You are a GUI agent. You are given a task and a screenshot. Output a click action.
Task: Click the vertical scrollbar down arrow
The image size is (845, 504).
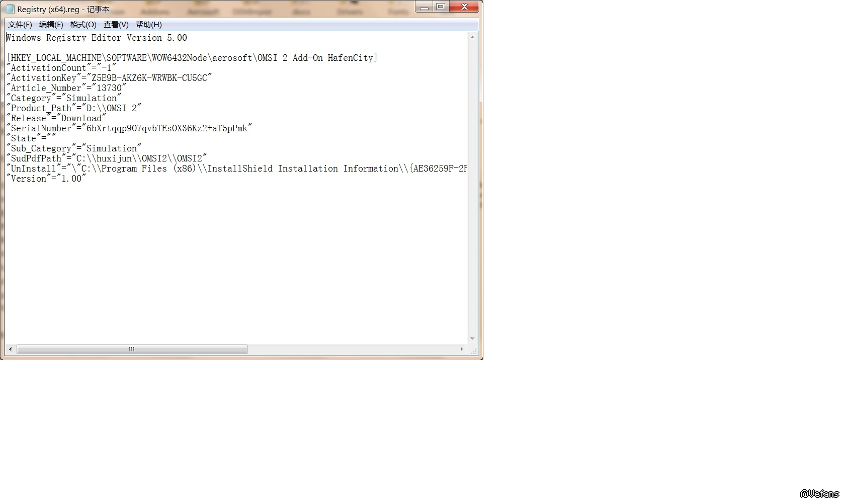pos(472,339)
